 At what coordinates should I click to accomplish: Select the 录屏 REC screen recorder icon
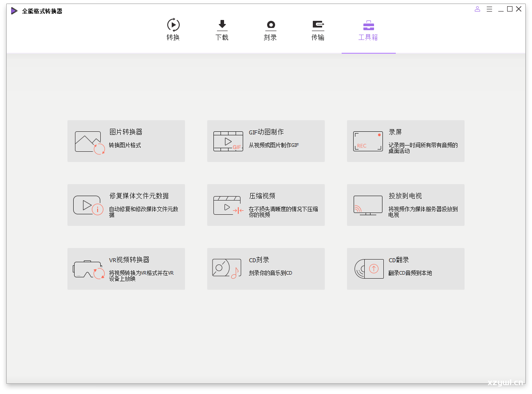(368, 141)
